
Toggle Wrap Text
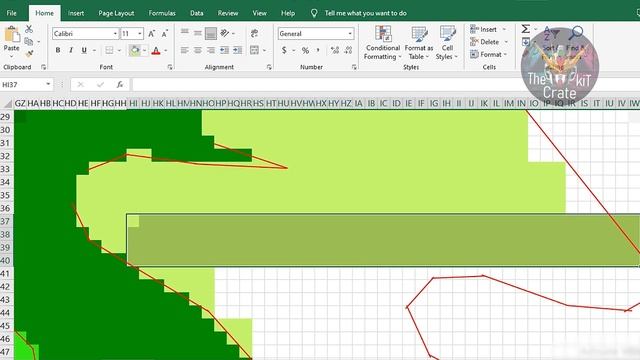coord(255,33)
